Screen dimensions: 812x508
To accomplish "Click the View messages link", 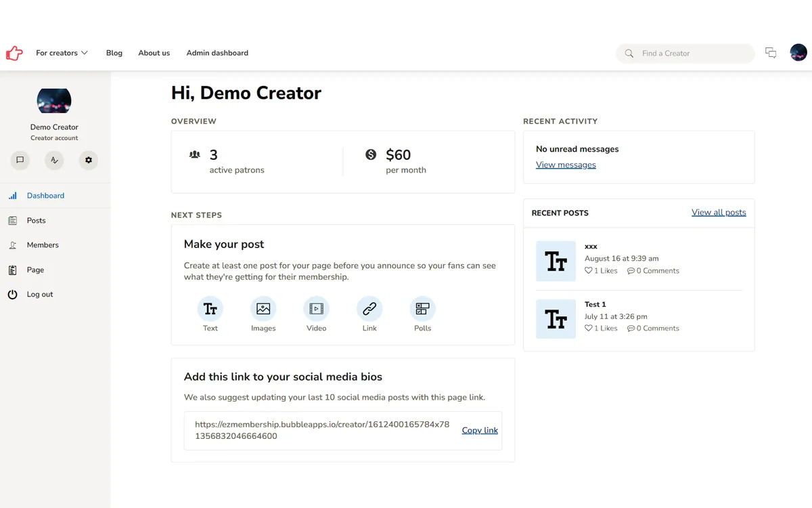I will tap(566, 165).
